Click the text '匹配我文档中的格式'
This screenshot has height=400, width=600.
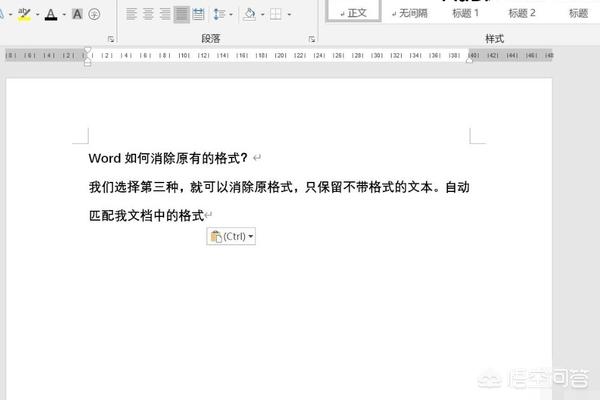(x=146, y=216)
